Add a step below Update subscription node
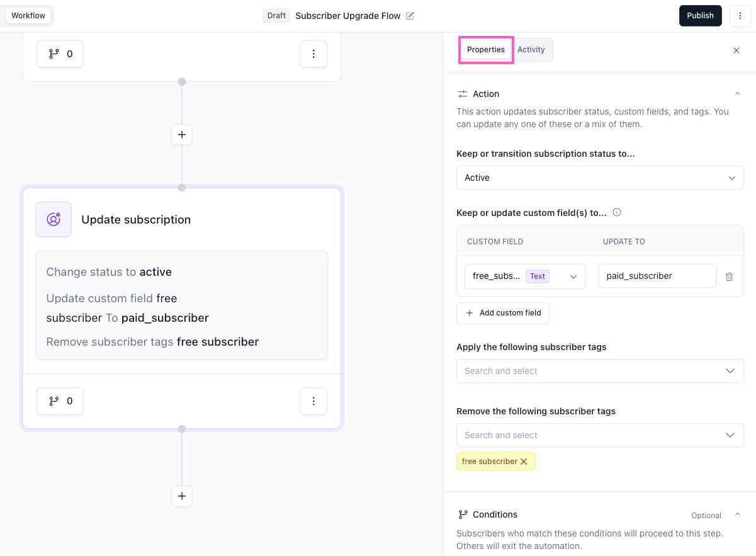The height and width of the screenshot is (556, 756). (182, 496)
